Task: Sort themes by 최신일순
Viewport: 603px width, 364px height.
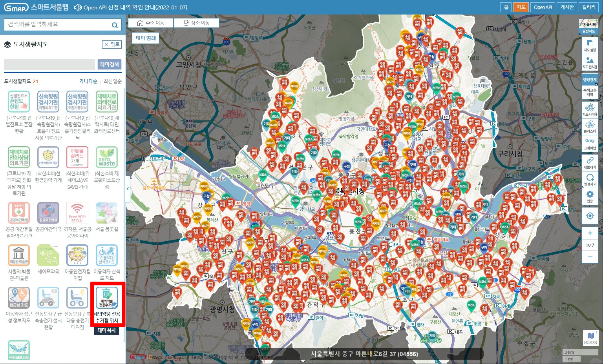Action: coord(113,81)
